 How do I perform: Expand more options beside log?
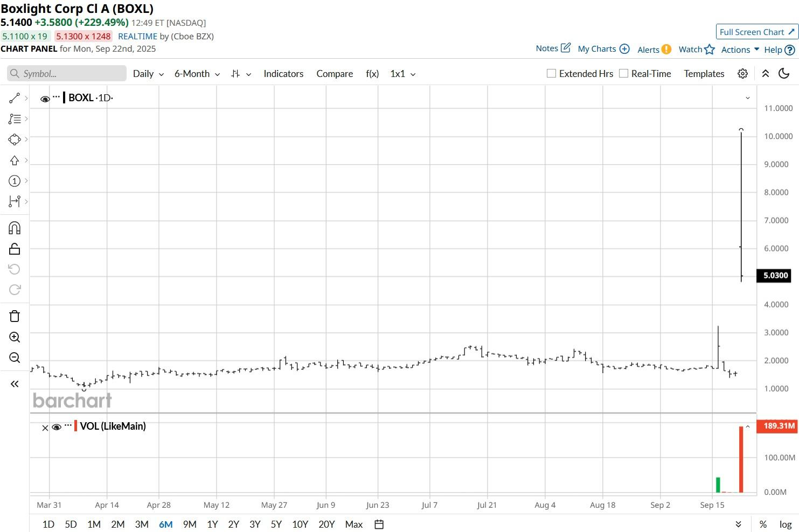point(738,524)
